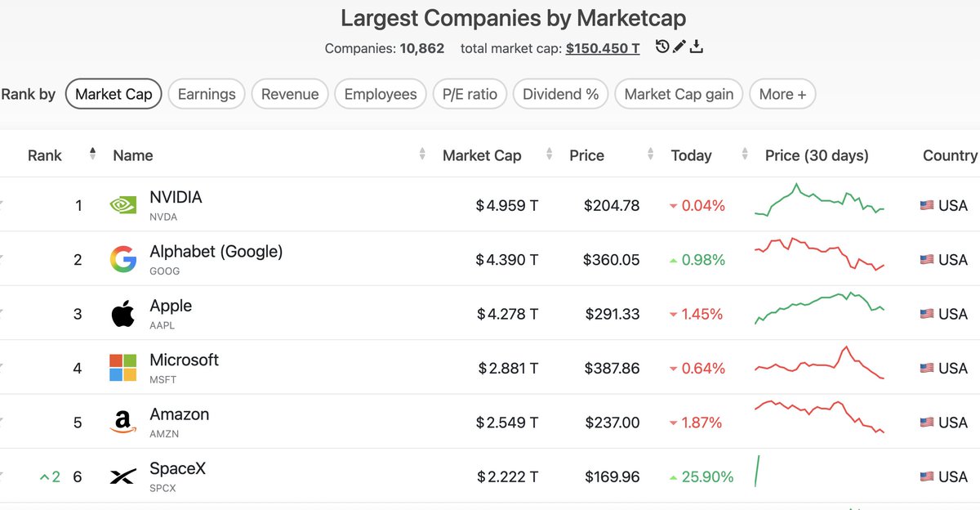Viewport: 980px width, 510px height.
Task: Click the Apple logo icon
Action: (123, 314)
